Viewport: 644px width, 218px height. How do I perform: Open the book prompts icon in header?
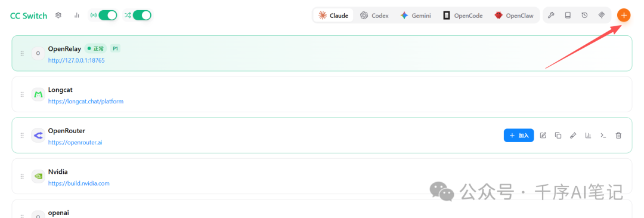(568, 16)
